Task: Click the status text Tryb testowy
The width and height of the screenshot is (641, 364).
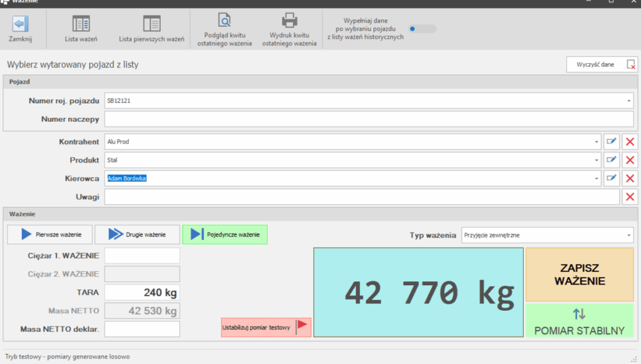Action: 68,356
